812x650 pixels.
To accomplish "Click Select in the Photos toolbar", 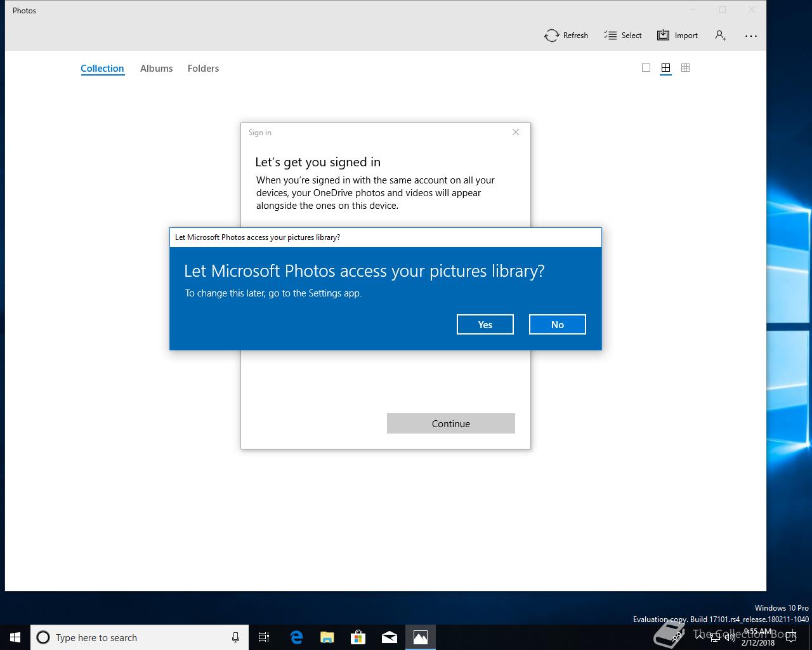I will click(623, 36).
